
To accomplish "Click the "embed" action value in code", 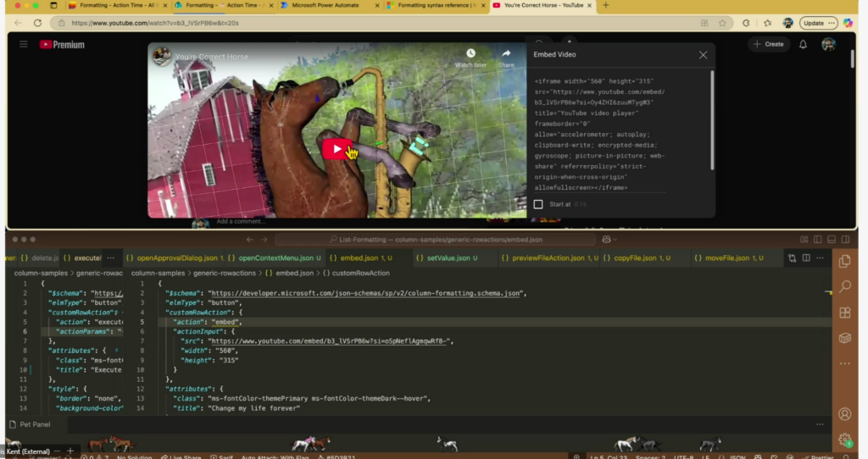I will pyautogui.click(x=225, y=322).
